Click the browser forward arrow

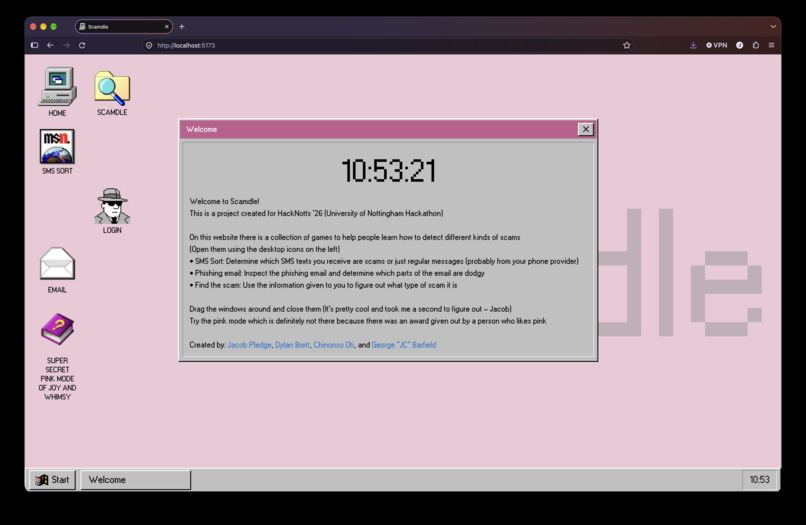[66, 45]
